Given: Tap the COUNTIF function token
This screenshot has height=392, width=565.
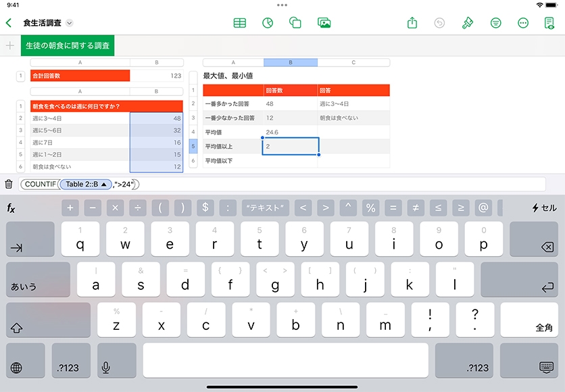Looking at the screenshot, I should 41,184.
